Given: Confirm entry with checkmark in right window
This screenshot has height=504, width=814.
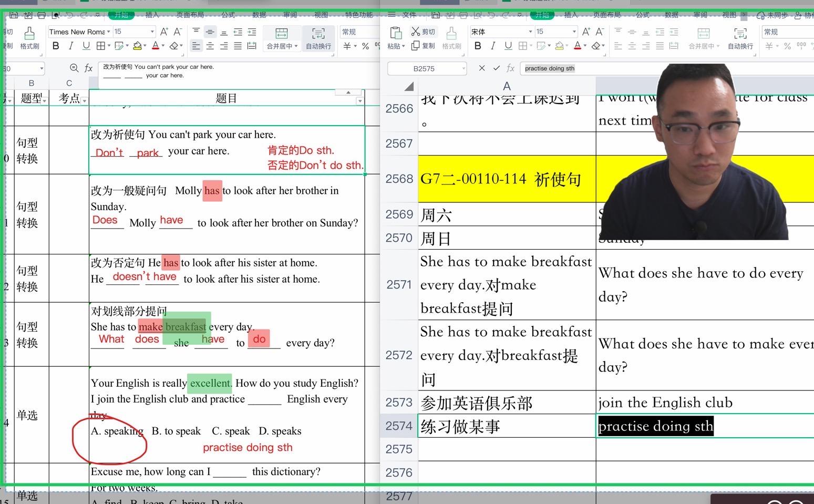Looking at the screenshot, I should click(497, 68).
